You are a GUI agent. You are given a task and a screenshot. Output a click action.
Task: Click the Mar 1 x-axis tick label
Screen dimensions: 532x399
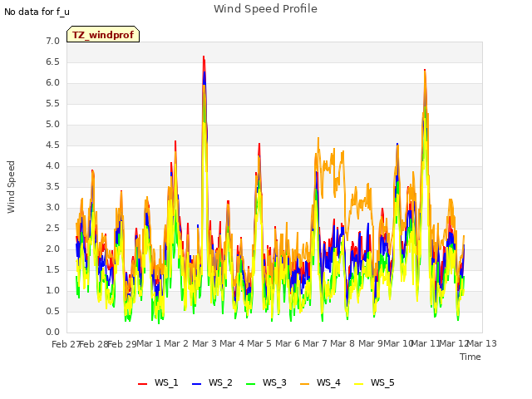[x=149, y=343]
